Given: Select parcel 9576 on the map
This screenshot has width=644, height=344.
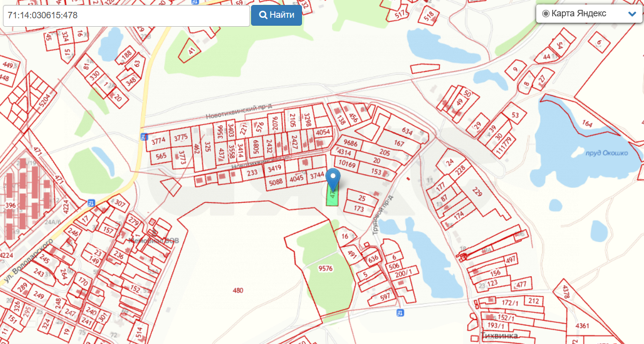Looking at the screenshot, I should click(326, 269).
